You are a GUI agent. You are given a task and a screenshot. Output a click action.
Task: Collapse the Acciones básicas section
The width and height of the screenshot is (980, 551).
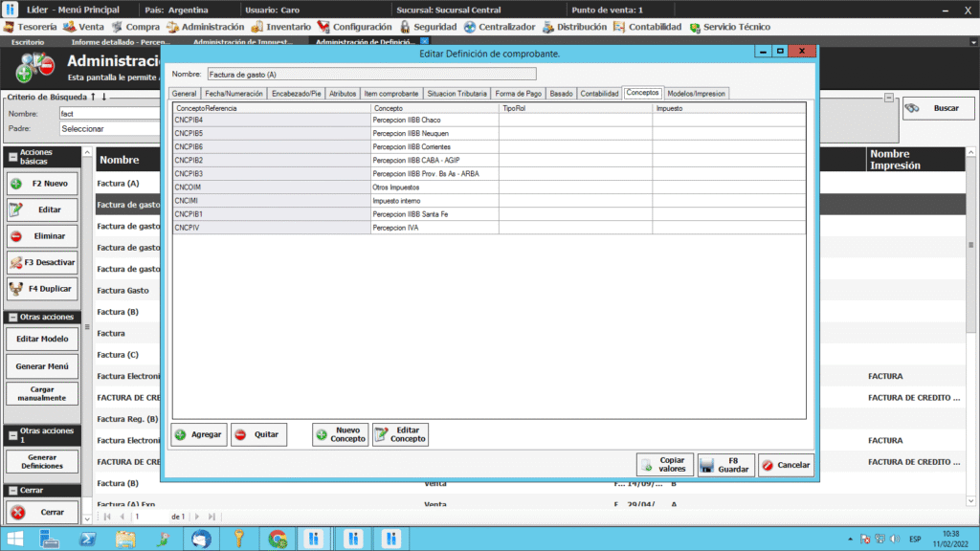(x=12, y=157)
